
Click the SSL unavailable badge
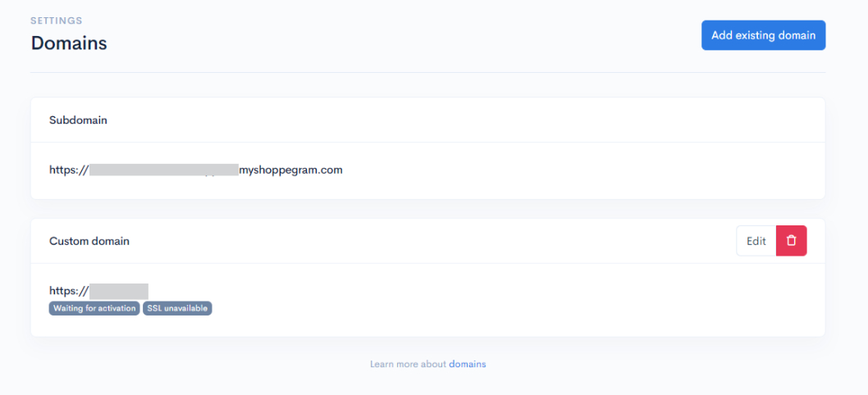[177, 308]
